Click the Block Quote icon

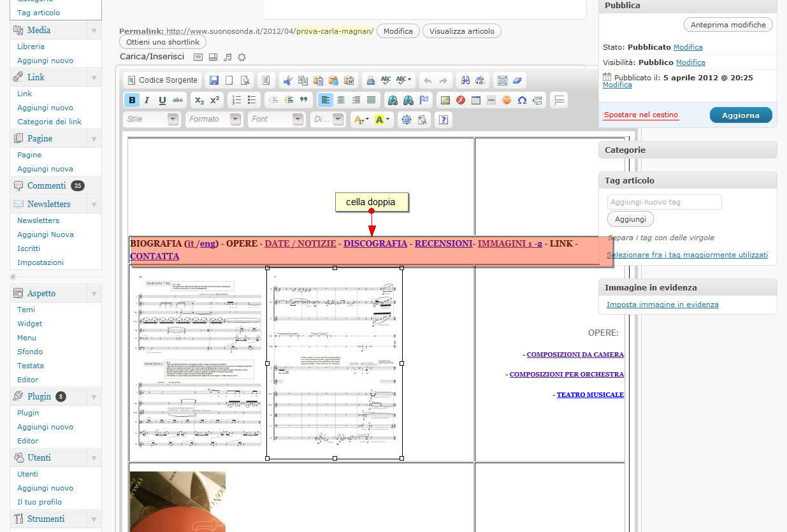[304, 100]
